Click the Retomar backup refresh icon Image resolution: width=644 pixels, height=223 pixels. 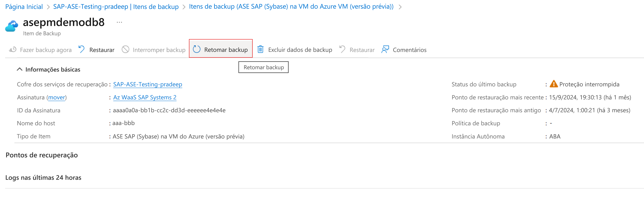point(197,49)
